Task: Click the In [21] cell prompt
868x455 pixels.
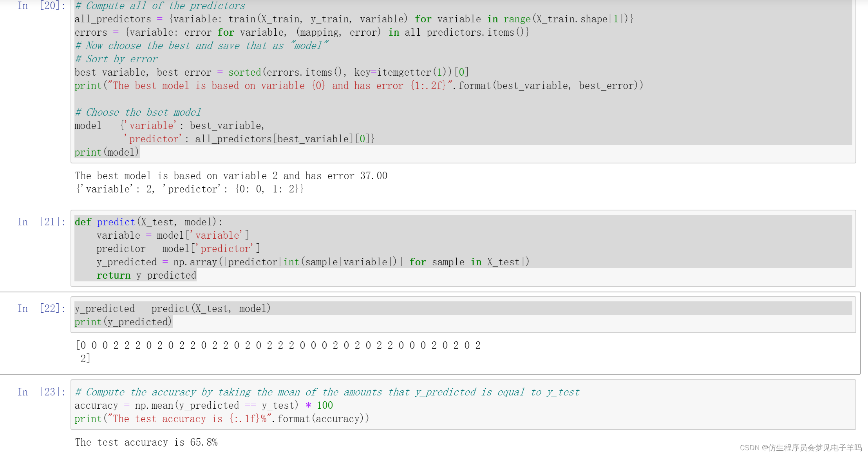Action: 41,222
